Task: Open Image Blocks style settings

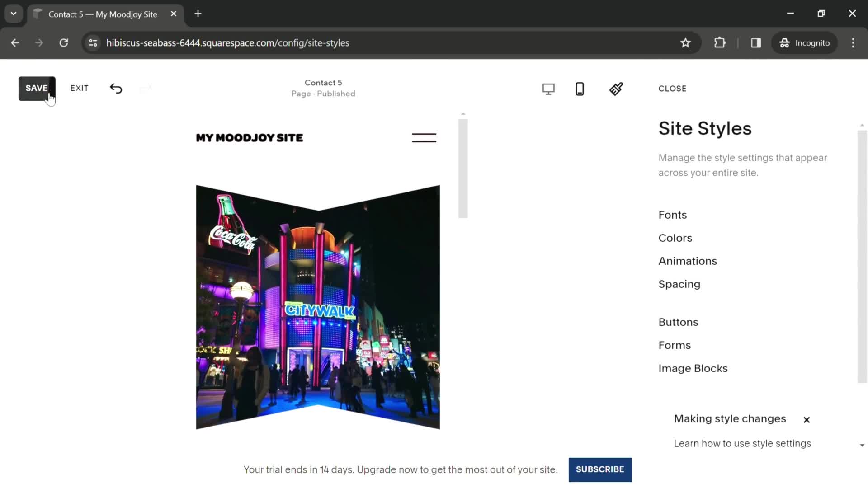Action: click(x=693, y=369)
